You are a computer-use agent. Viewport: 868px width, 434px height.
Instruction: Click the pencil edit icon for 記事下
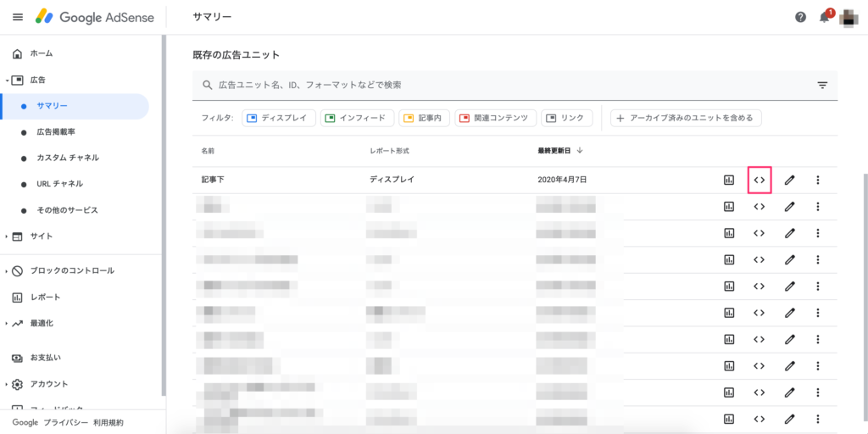[789, 180]
